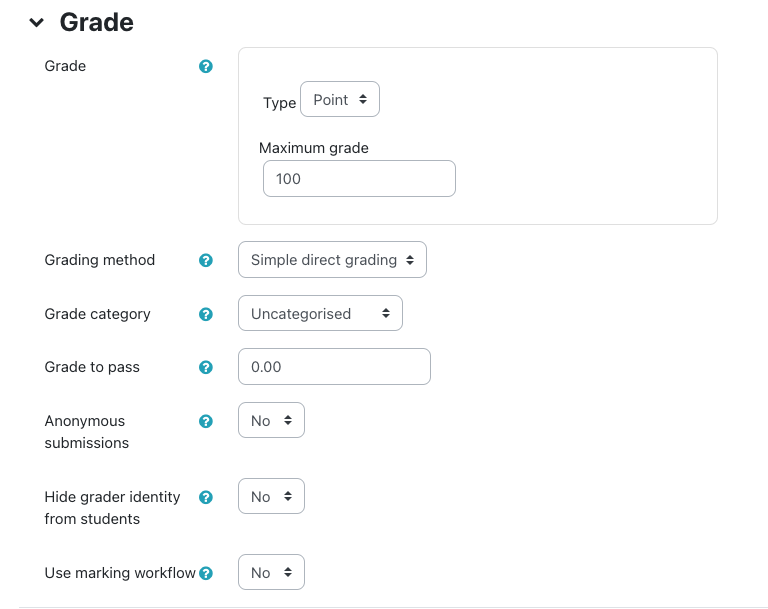Click the Type label text
The height and width of the screenshot is (609, 768).
pos(279,102)
